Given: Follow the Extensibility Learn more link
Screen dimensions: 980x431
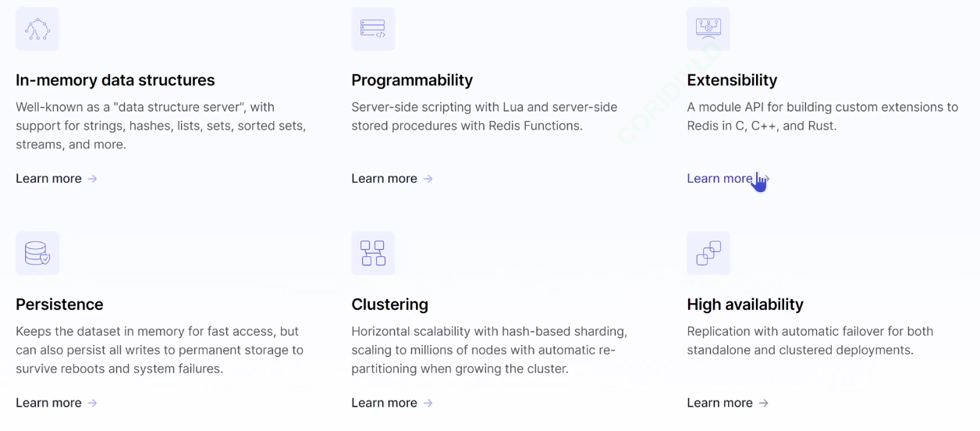Looking at the screenshot, I should (719, 179).
